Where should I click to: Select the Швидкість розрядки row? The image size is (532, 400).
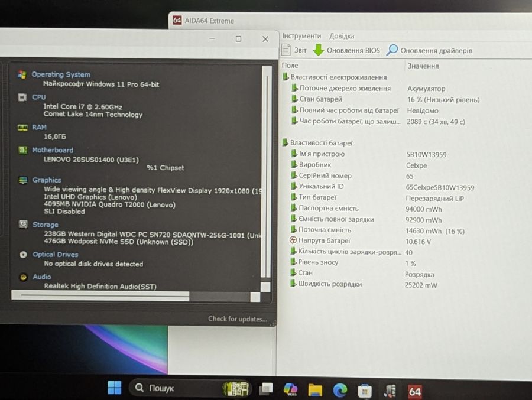[x=364, y=285]
